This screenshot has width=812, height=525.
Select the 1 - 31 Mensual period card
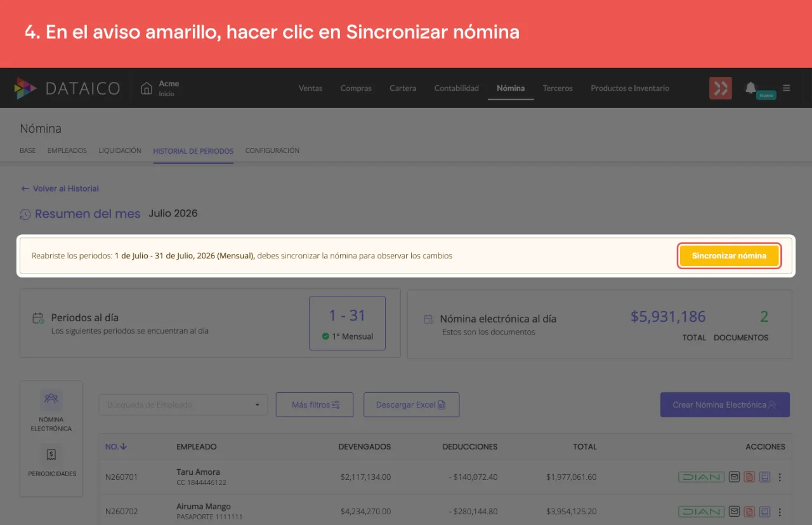tap(347, 323)
